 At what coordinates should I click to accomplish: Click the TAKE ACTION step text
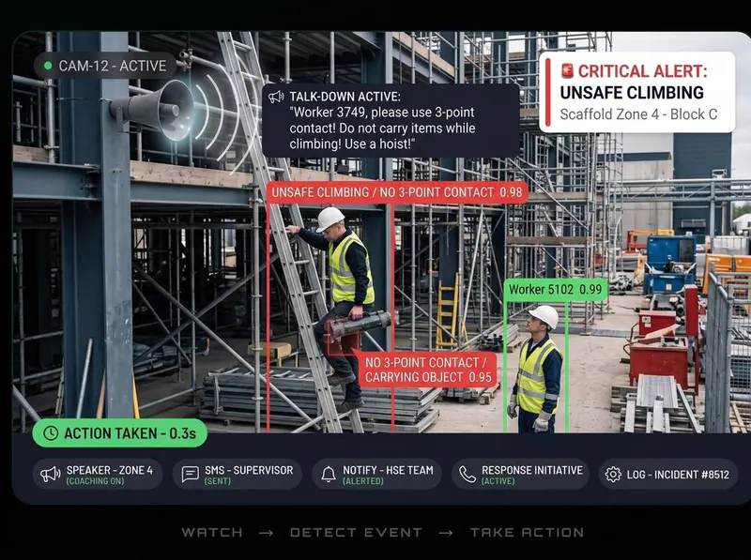[x=527, y=532]
